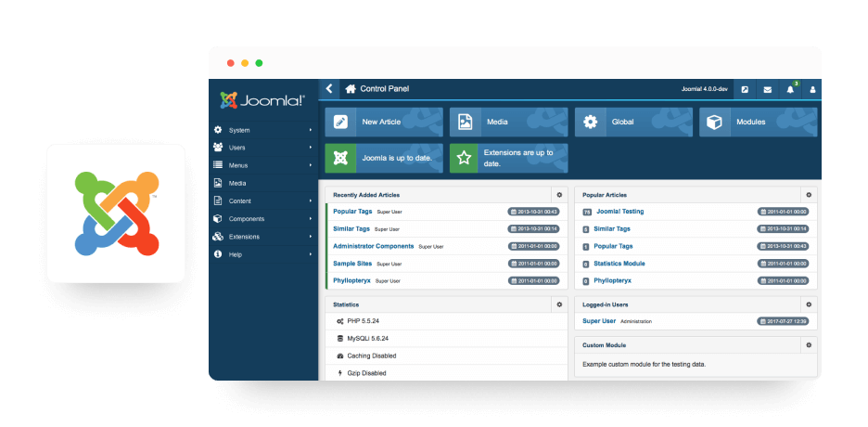This screenshot has width=868, height=427.
Task: Open the user profile icon in header
Action: pos(812,89)
